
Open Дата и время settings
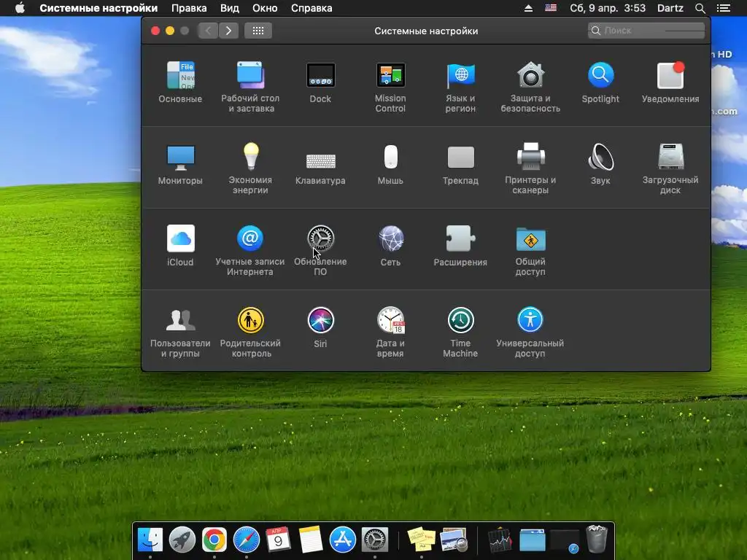point(390,332)
